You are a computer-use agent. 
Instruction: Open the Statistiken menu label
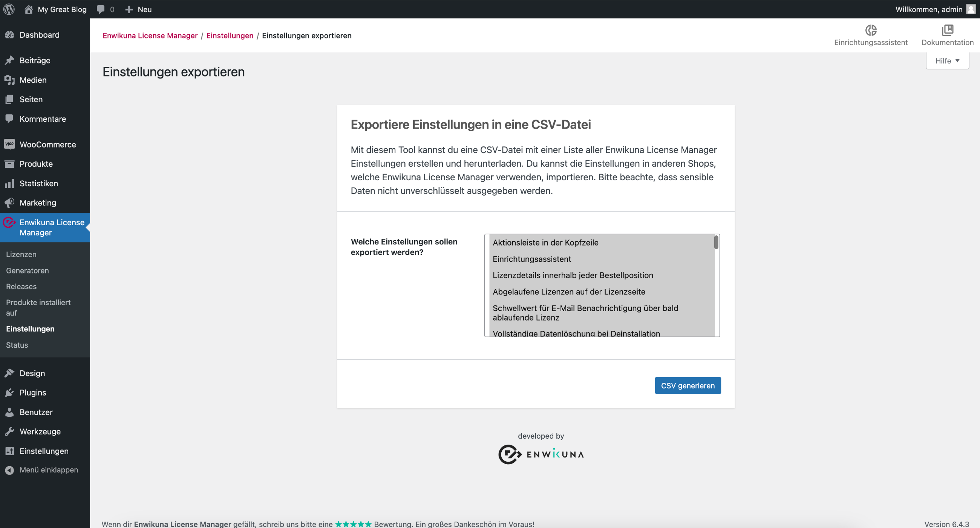39,184
